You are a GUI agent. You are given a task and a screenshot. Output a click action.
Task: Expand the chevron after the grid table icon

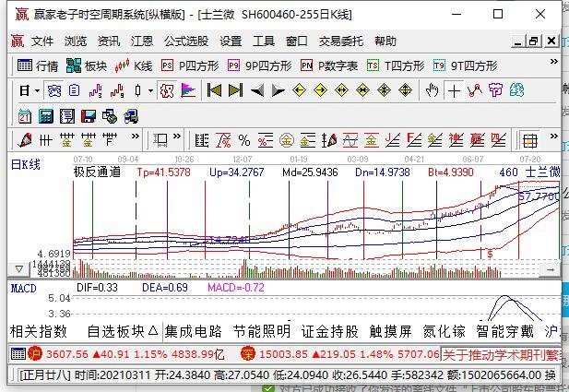click(553, 137)
